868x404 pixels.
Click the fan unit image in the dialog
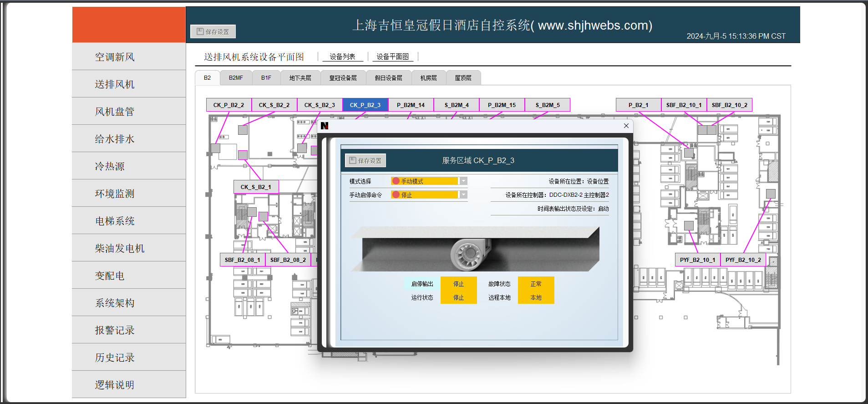coord(476,249)
